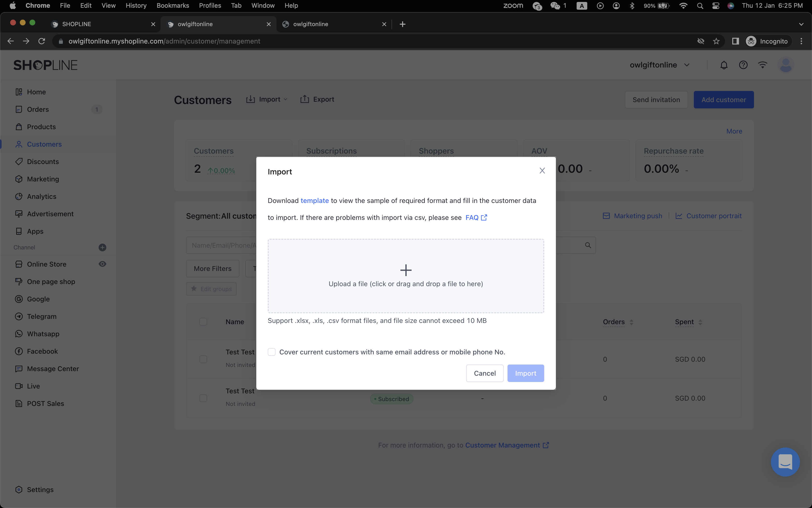This screenshot has width=812, height=508.
Task: Reload the page
Action: pos(42,41)
